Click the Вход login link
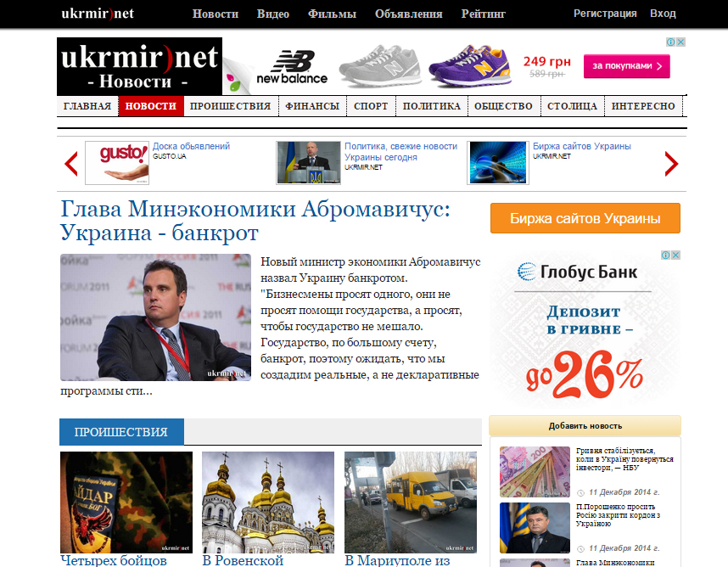 tap(663, 14)
